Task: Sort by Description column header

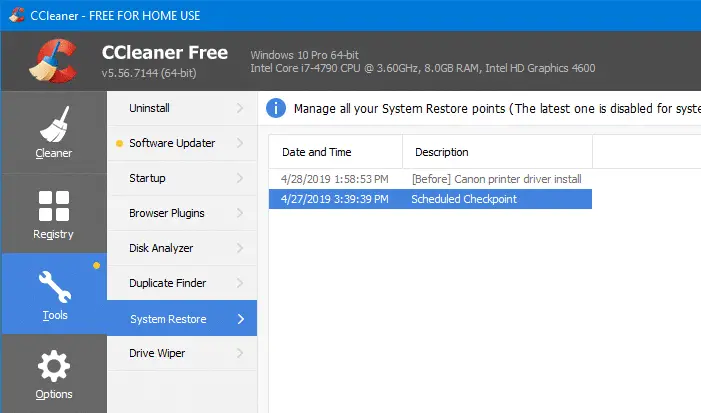Action: [x=498, y=152]
